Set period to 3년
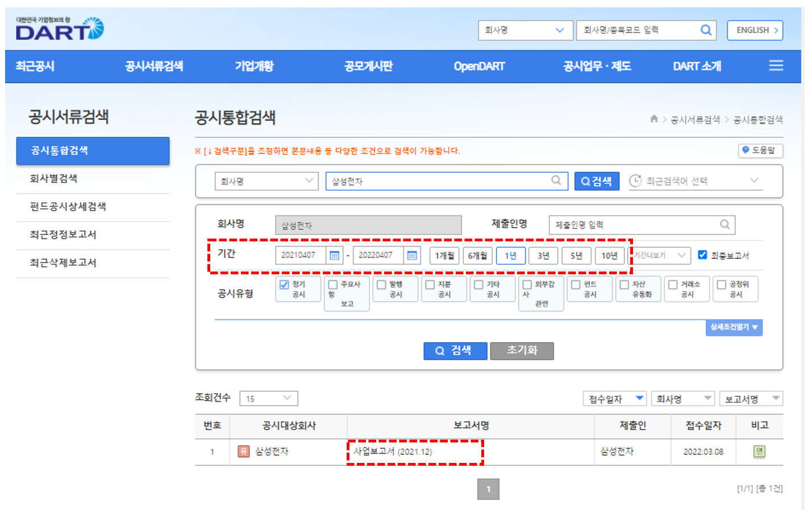 [x=543, y=256]
